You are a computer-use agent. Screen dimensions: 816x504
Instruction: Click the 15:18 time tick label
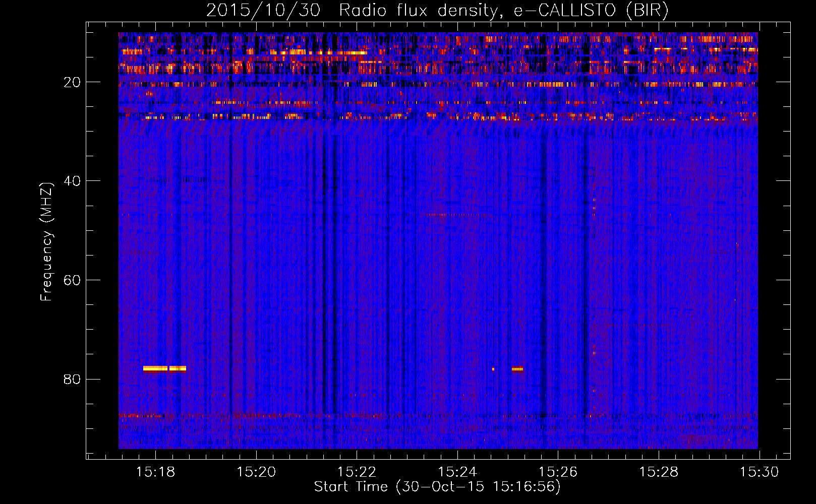156,472
